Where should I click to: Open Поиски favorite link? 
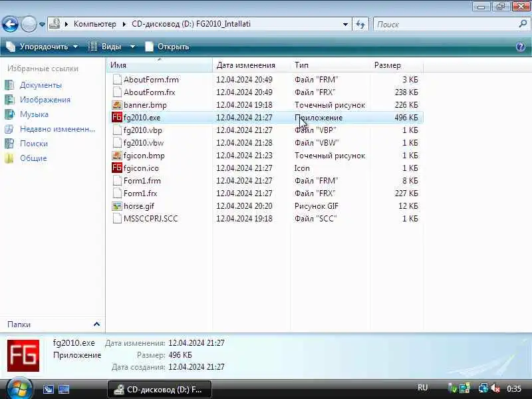34,143
